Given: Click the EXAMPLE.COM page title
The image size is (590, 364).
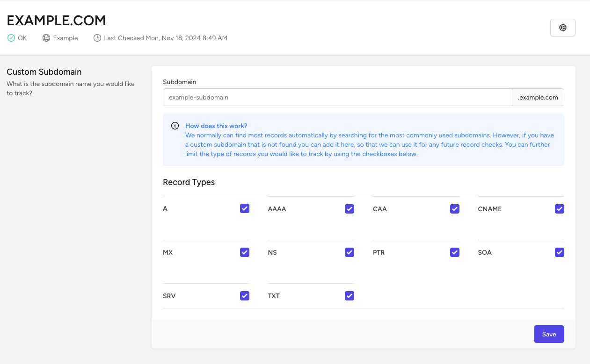Looking at the screenshot, I should click(56, 21).
